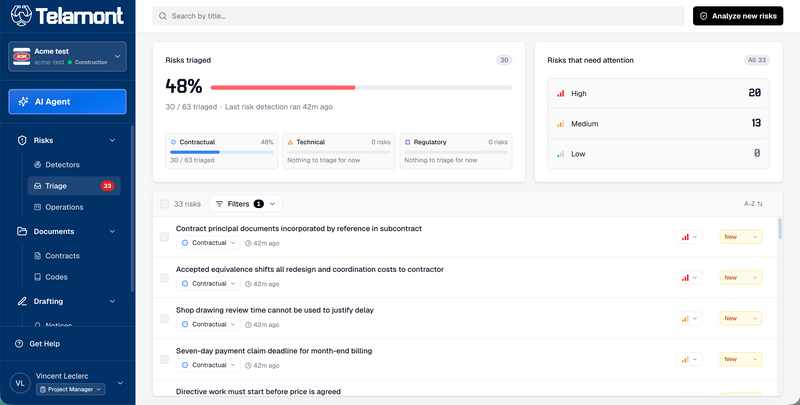Open the Filters dropdown
This screenshot has height=405, width=800.
pos(245,204)
